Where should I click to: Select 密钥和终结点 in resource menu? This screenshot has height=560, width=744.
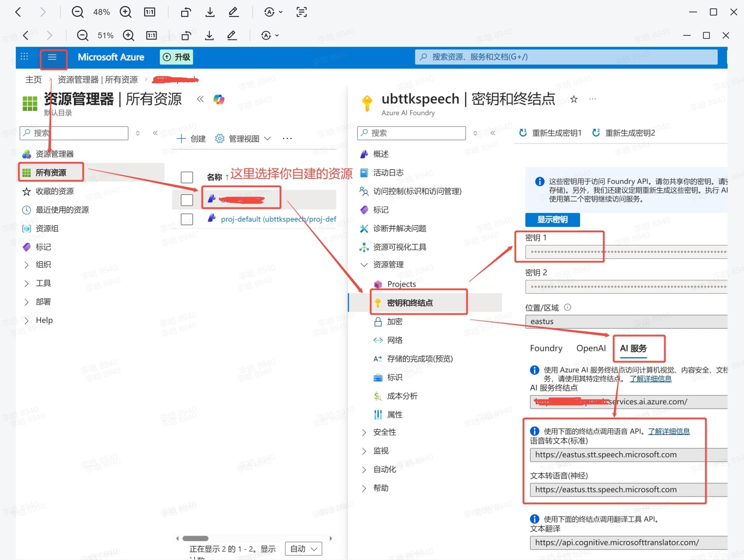coord(410,303)
